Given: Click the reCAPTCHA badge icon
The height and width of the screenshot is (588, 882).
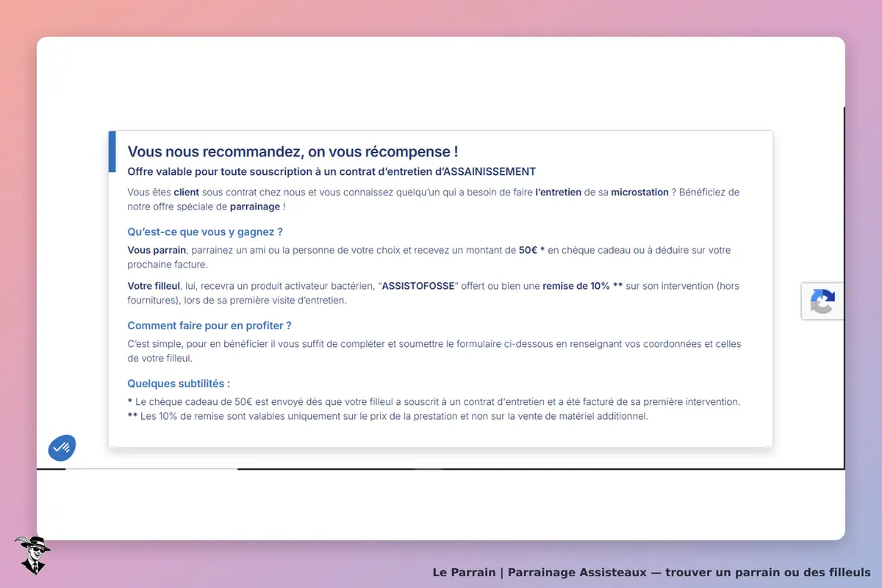Looking at the screenshot, I should pyautogui.click(x=822, y=301).
